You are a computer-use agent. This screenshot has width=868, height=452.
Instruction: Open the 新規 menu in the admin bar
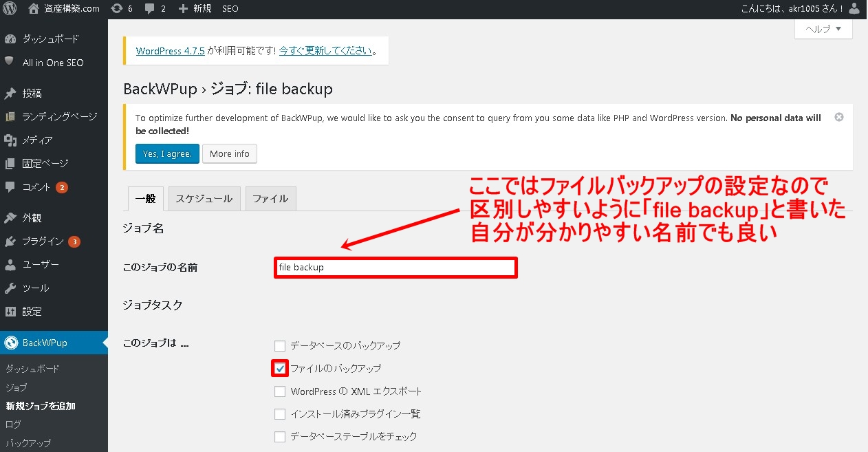pyautogui.click(x=195, y=9)
